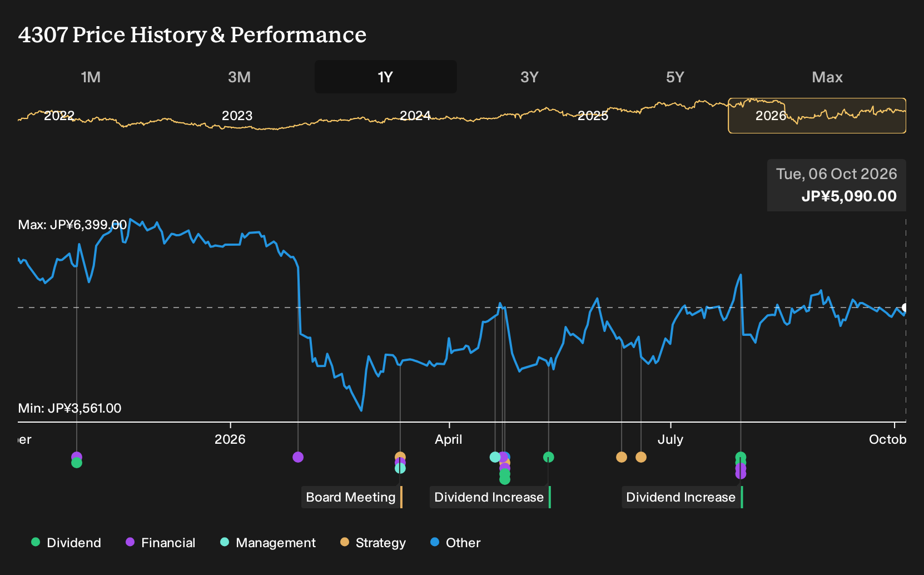Click the 'Max: JP¥6,399.00' label
The image size is (924, 575).
click(72, 225)
